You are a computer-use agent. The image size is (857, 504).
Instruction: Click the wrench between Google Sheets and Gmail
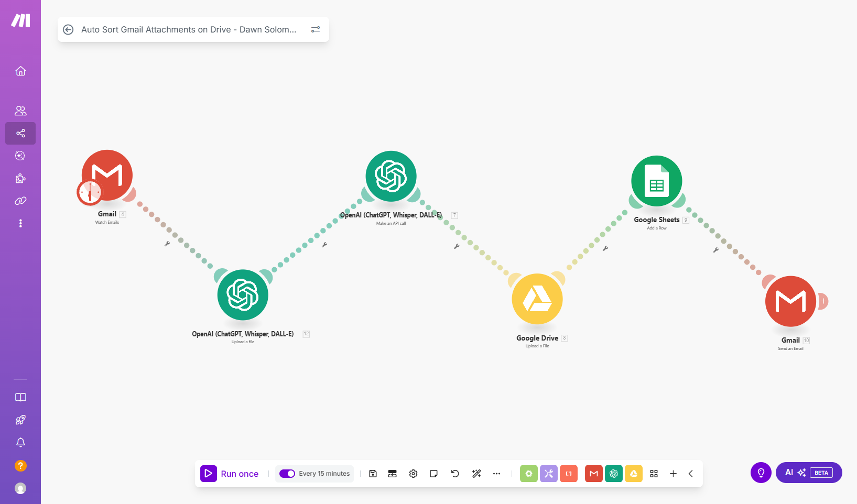[716, 250]
